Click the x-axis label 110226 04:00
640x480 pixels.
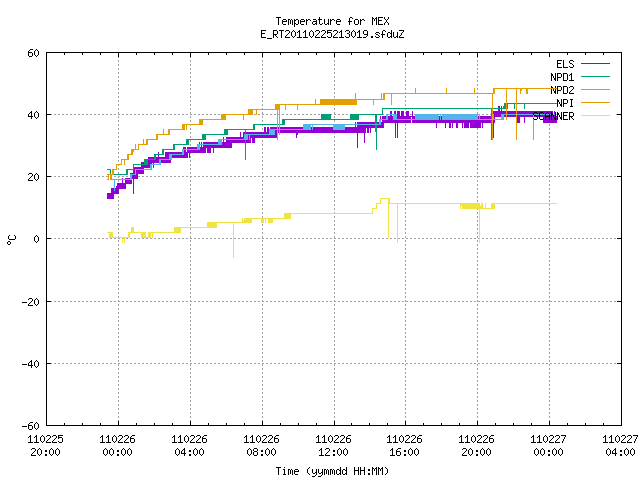click(189, 446)
